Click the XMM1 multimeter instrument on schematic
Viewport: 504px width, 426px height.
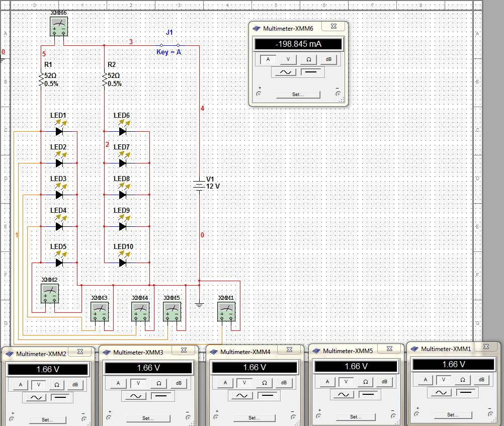(226, 311)
